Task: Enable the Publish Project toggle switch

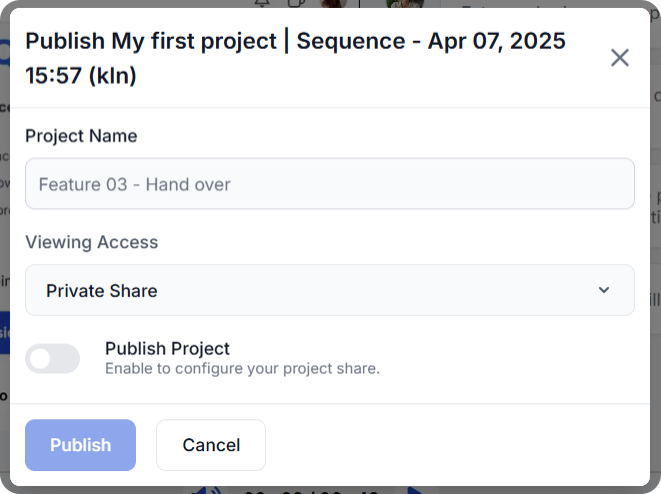Action: coord(52,359)
